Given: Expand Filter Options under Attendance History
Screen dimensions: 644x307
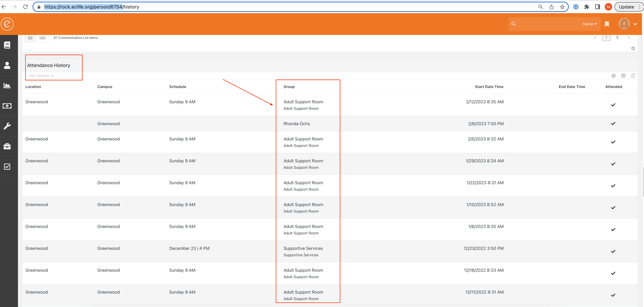Looking at the screenshot, I should click(41, 75).
